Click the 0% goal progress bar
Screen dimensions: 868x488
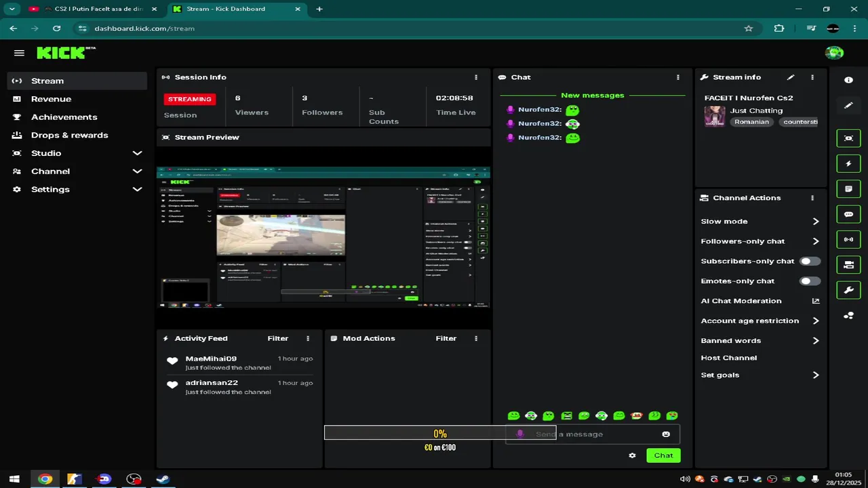[440, 433]
